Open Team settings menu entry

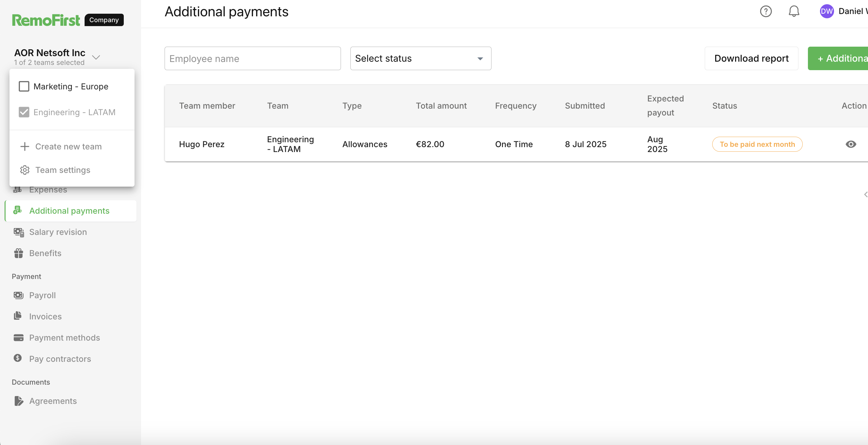pyautogui.click(x=72, y=170)
